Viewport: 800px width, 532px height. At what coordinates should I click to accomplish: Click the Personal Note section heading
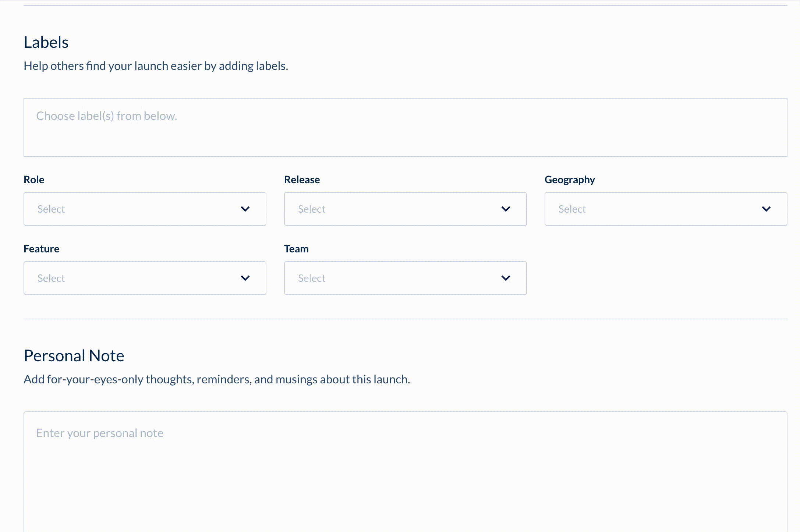74,356
